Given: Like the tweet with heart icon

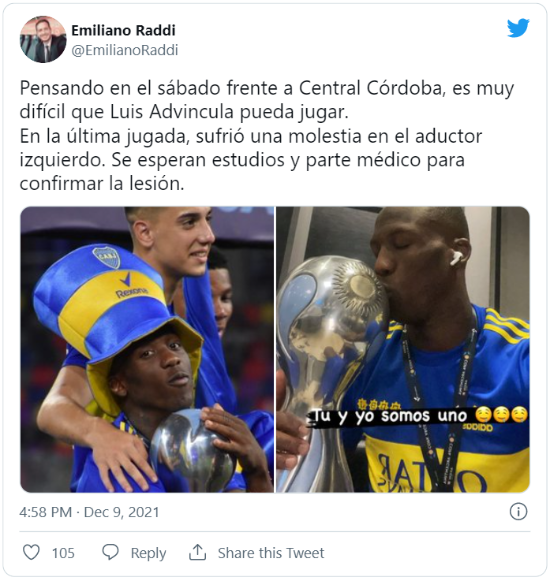Looking at the screenshot, I should click(31, 552).
